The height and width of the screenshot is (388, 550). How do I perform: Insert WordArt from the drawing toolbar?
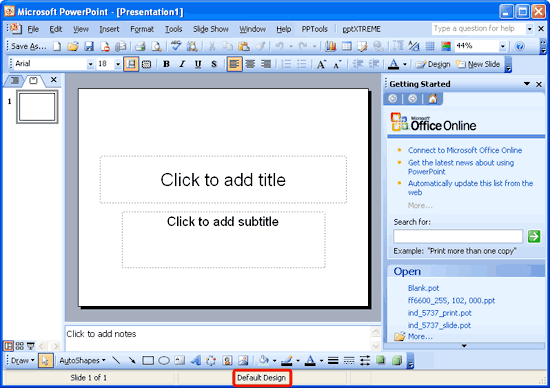pyautogui.click(x=195, y=360)
